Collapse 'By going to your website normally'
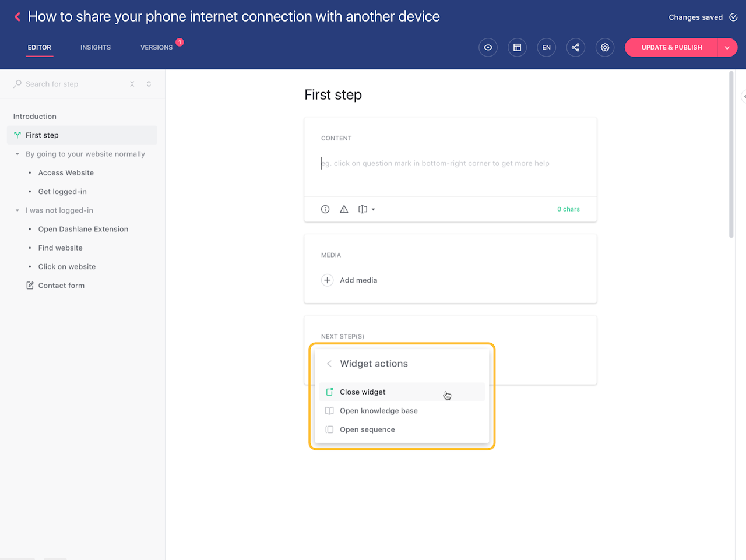This screenshot has width=746, height=560. pyautogui.click(x=17, y=154)
